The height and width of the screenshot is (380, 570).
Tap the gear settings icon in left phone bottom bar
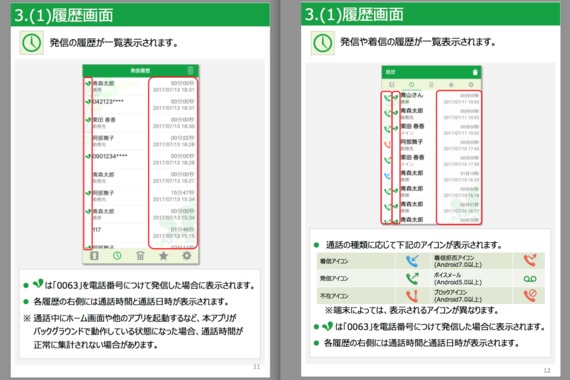pyautogui.click(x=186, y=256)
